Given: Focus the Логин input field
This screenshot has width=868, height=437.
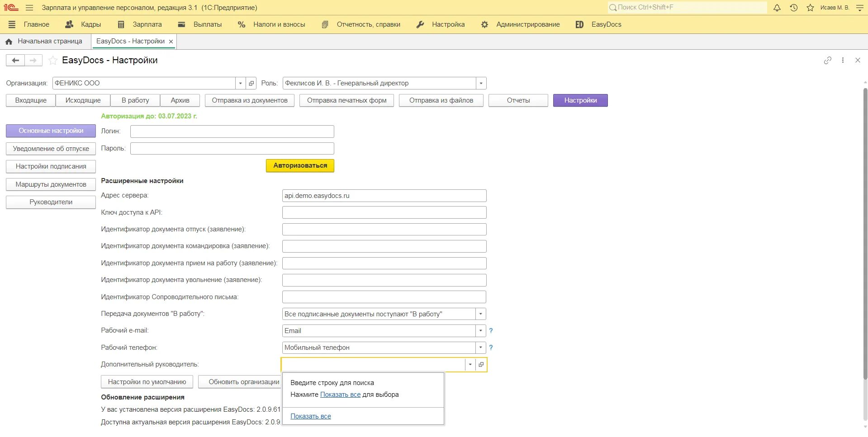Looking at the screenshot, I should (232, 132).
